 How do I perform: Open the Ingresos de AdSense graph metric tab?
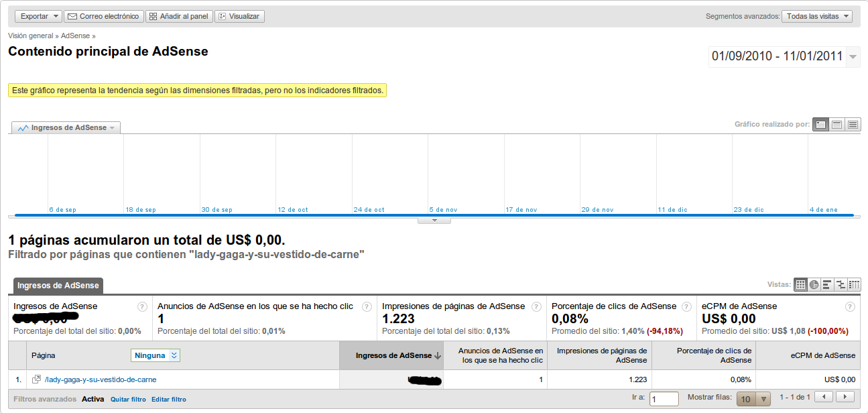[66, 128]
